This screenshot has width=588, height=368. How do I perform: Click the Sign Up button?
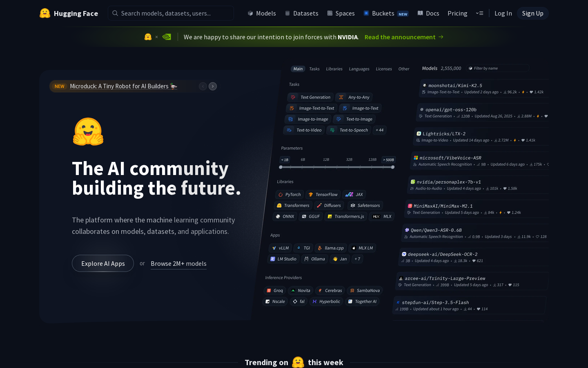(533, 13)
